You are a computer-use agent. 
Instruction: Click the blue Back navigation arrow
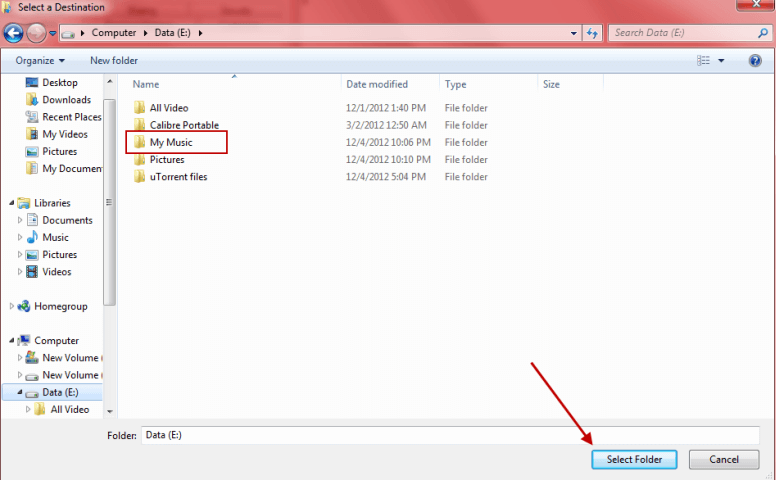[13, 33]
